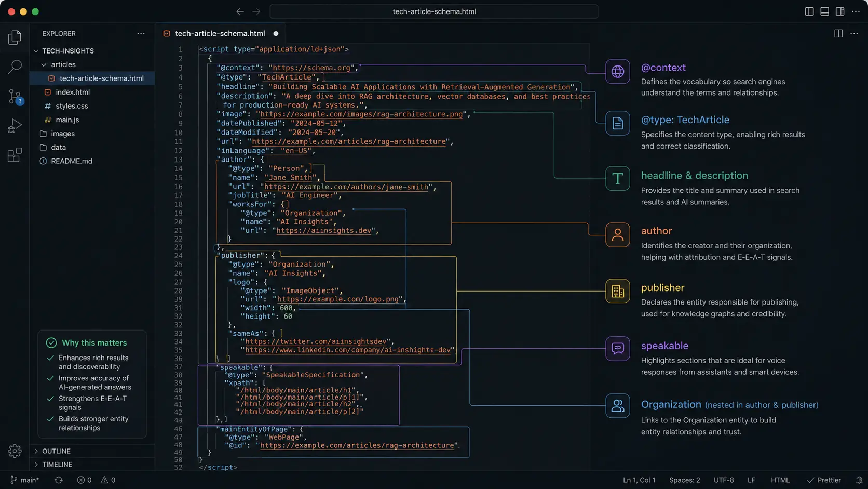
Task: Split the editor to the right
Action: 838,33
